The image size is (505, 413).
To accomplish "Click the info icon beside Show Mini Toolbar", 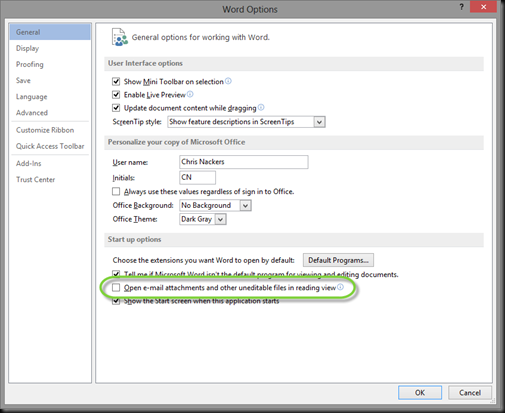I will click(x=228, y=81).
